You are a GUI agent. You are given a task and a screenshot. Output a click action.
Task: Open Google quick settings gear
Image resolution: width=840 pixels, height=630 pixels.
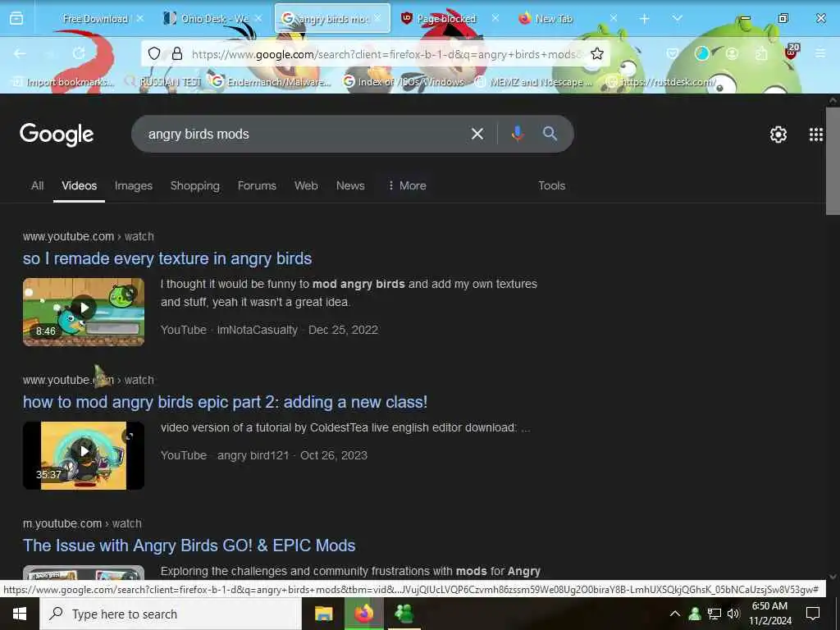[778, 135]
